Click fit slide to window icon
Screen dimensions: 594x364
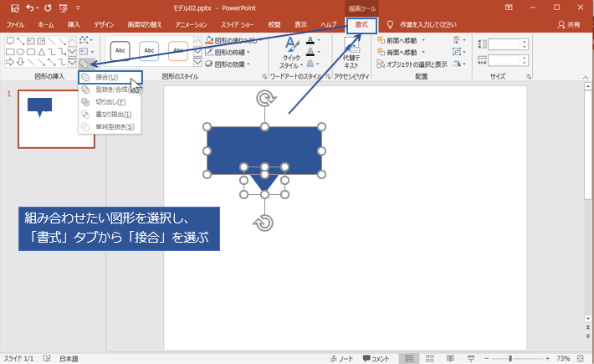pyautogui.click(x=581, y=358)
